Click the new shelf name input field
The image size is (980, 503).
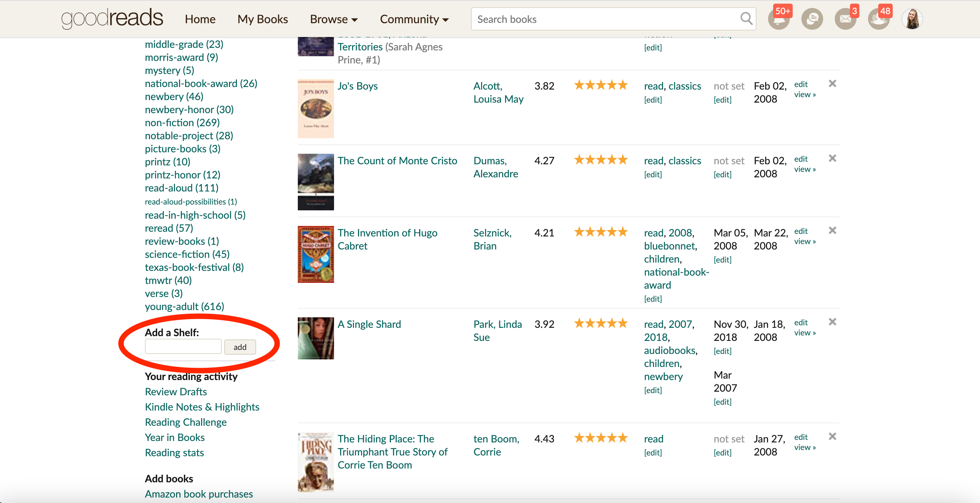click(x=183, y=346)
